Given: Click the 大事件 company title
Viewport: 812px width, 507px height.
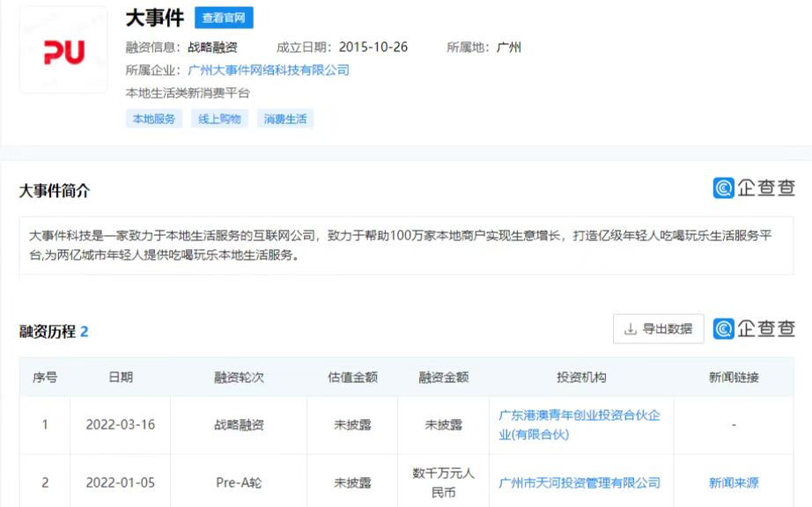Looking at the screenshot, I should (x=155, y=18).
